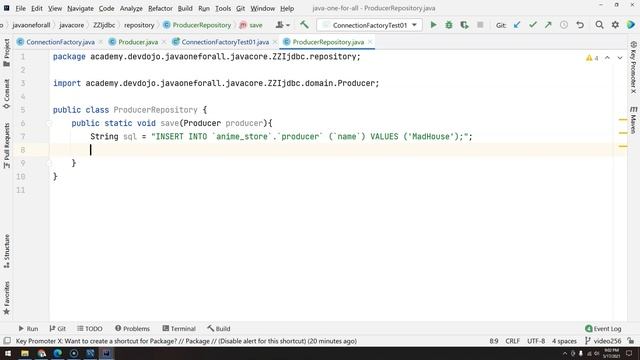This screenshot has width=640, height=360.
Task: Open the Analyze menu
Action: [131, 8]
